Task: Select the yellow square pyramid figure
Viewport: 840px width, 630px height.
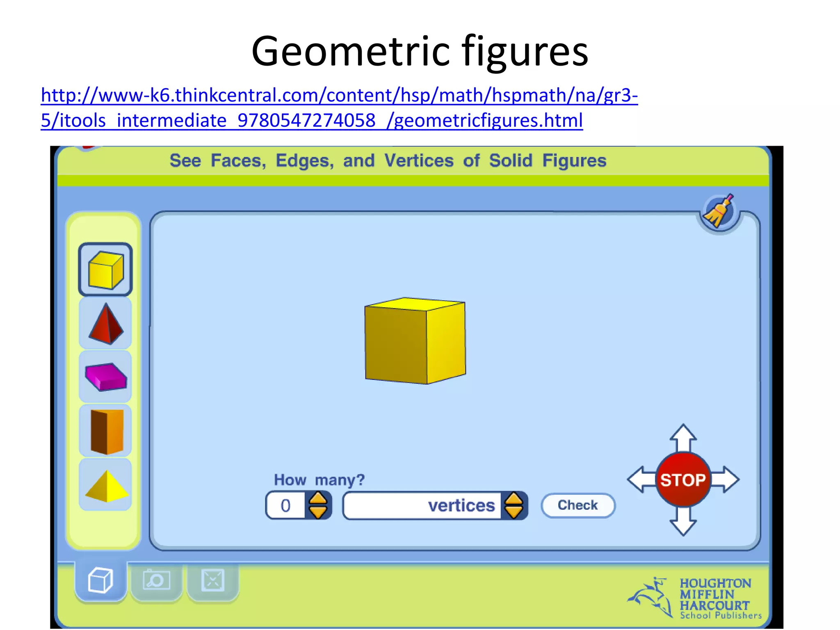Action: (105, 485)
